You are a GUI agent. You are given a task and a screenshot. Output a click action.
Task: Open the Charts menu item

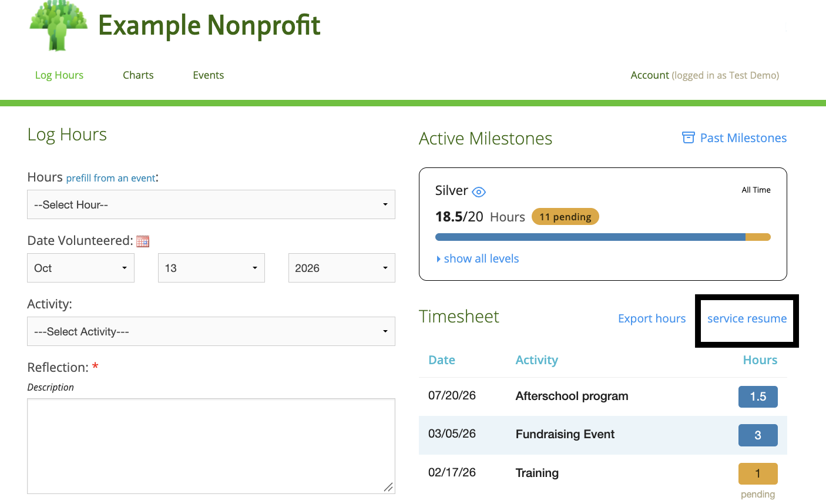tap(138, 75)
